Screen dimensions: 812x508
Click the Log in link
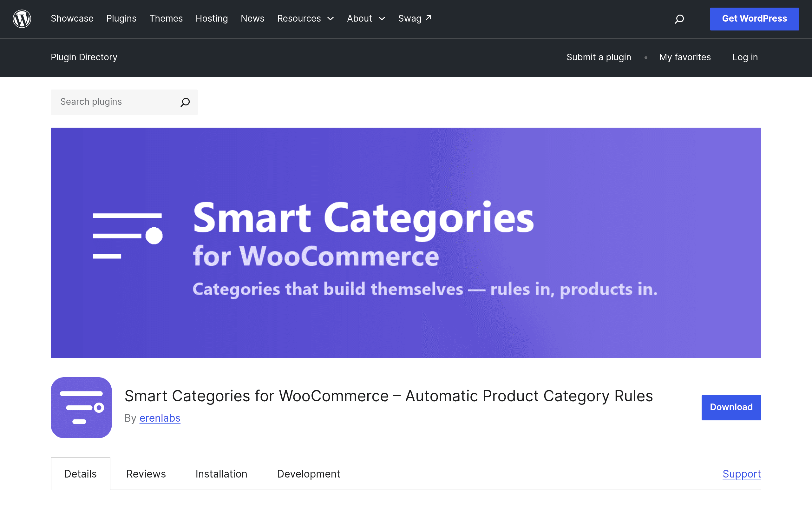[x=745, y=57]
